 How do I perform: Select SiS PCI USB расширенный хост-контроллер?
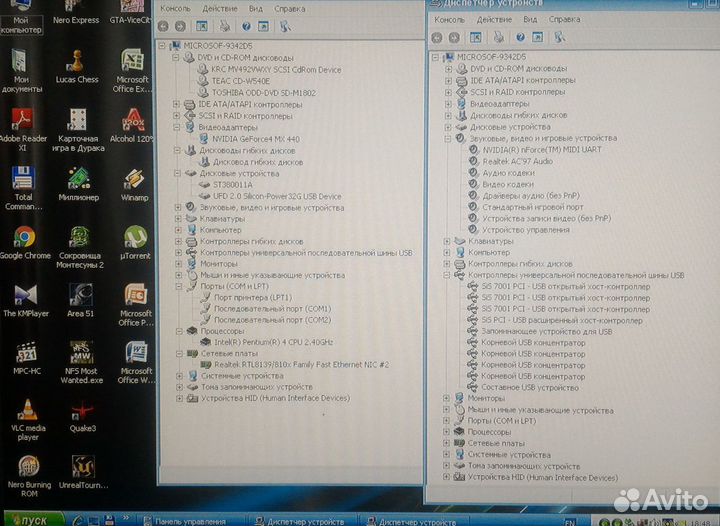[x=562, y=320]
